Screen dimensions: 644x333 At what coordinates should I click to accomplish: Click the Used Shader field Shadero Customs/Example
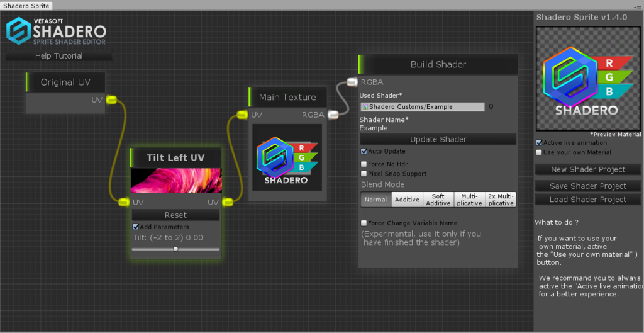tap(423, 107)
